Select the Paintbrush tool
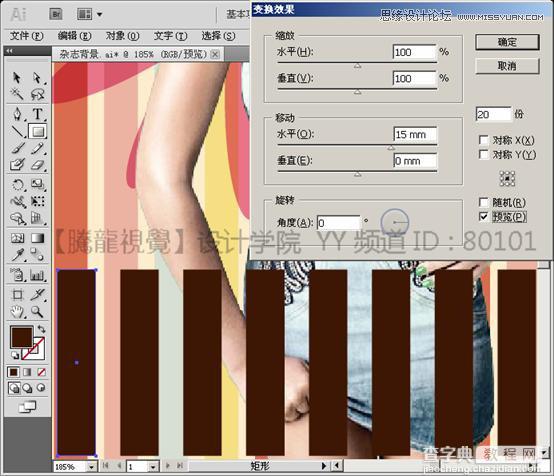Screen dimensions: 554x476 [x=17, y=148]
